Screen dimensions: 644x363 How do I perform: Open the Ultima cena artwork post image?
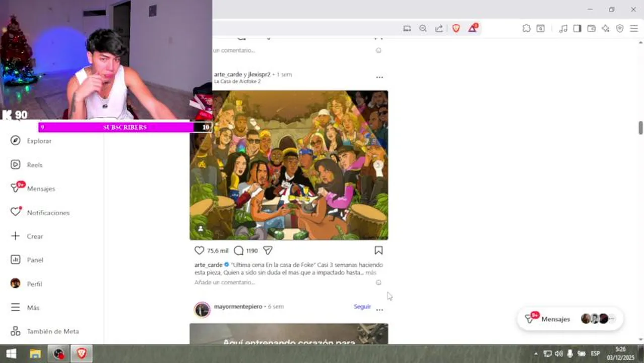(289, 165)
